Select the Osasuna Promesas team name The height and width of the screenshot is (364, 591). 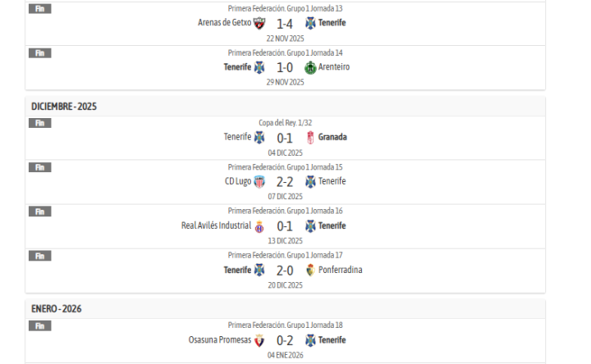219,340
